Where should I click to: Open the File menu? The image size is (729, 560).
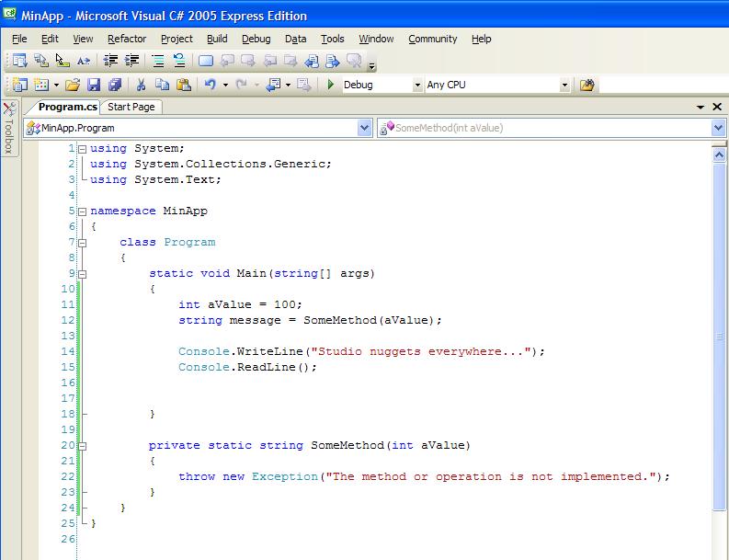(19, 39)
